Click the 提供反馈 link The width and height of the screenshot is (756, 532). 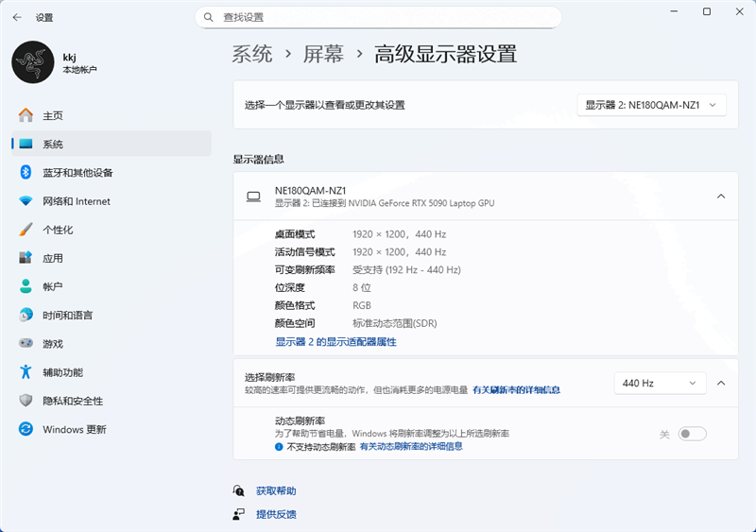[276, 514]
